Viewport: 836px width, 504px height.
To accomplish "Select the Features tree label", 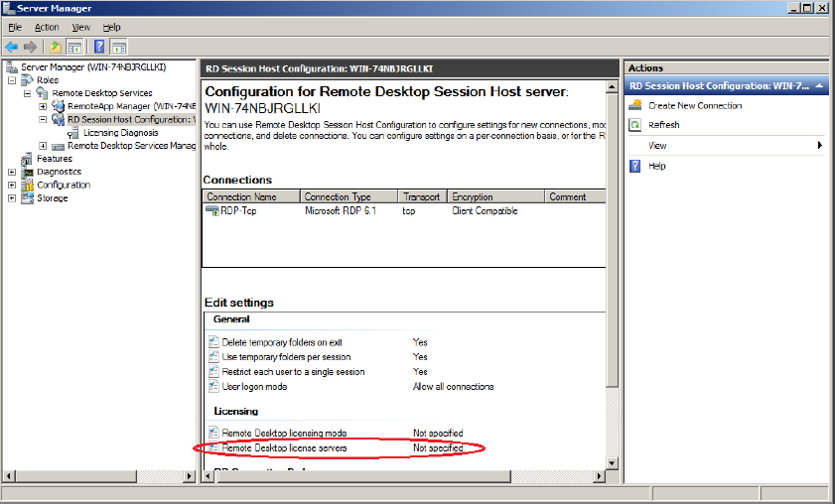I will (x=55, y=159).
